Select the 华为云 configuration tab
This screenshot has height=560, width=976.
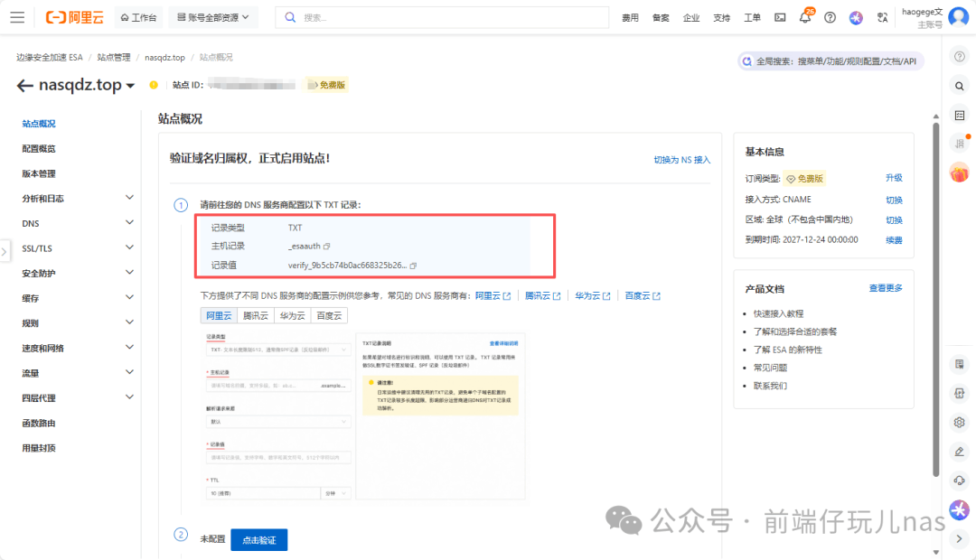point(291,315)
